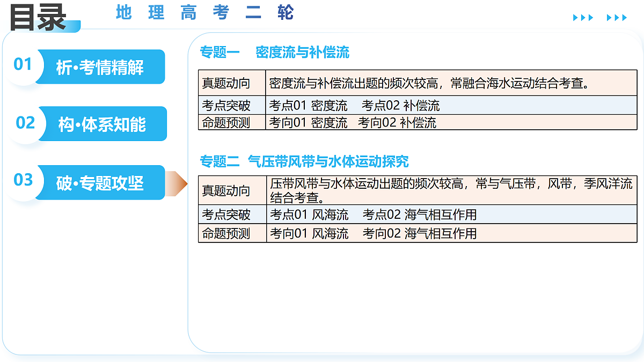The image size is (644, 362).
Task: Click the 地理高考二轮 header text
Action: pyautogui.click(x=204, y=13)
